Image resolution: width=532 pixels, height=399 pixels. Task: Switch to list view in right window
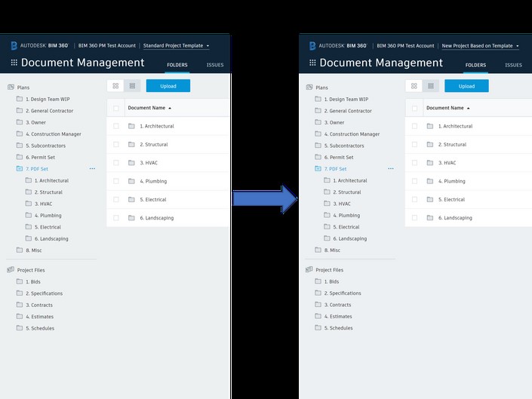pyautogui.click(x=431, y=86)
